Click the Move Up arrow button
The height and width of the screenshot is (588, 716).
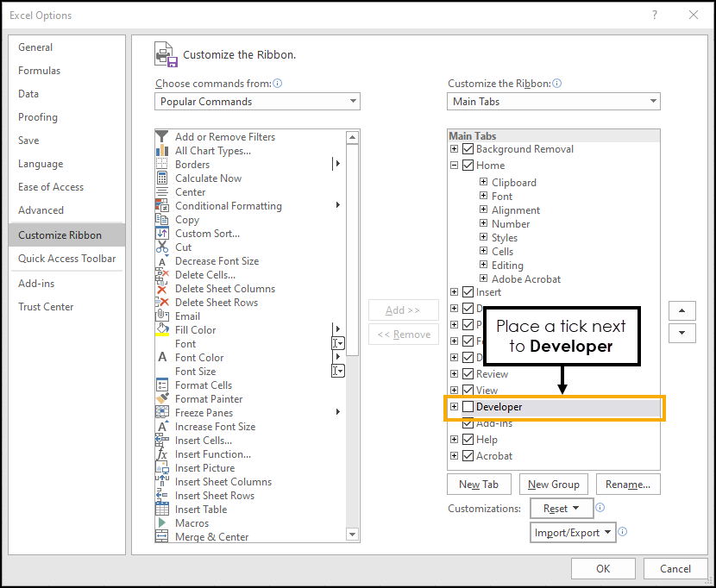click(682, 310)
